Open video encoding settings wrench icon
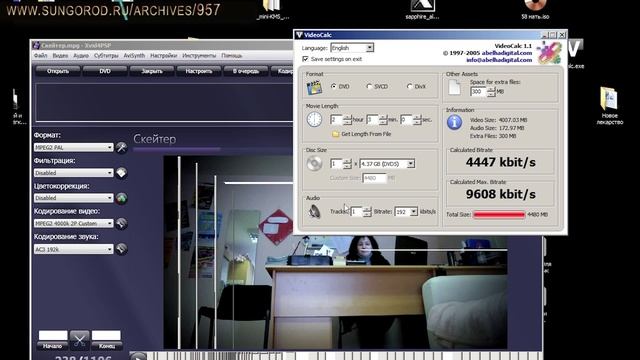 coord(121,224)
